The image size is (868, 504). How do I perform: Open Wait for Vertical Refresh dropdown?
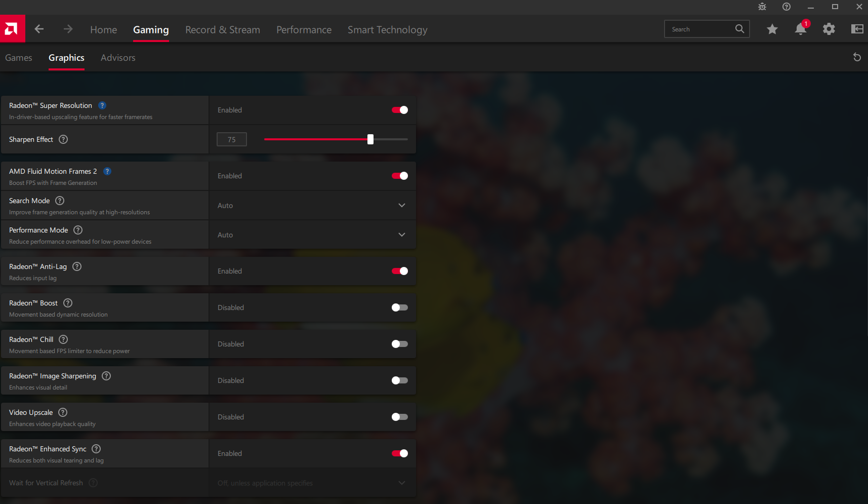(312, 483)
